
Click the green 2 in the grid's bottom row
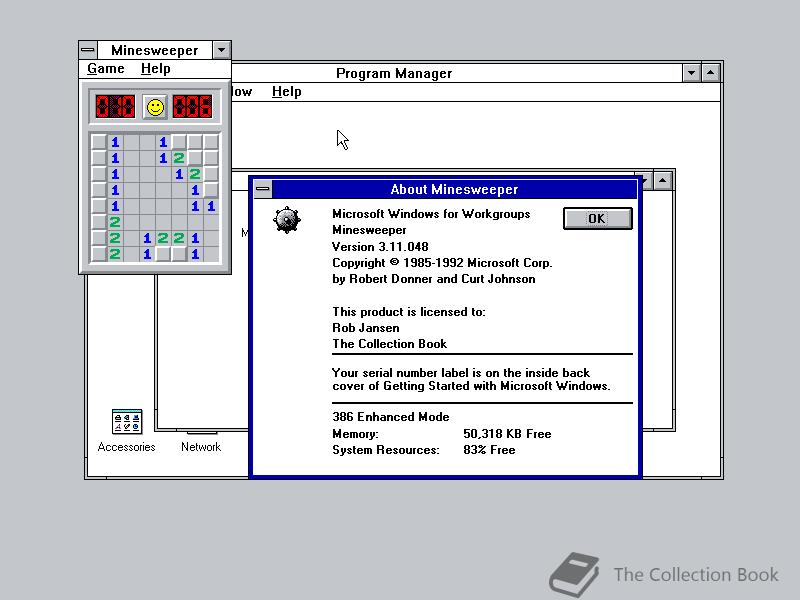point(115,254)
